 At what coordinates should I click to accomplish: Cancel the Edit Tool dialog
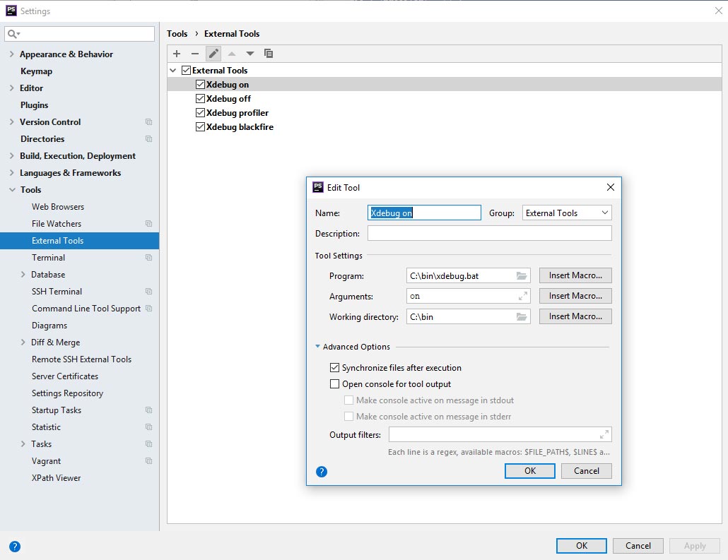pyautogui.click(x=587, y=471)
